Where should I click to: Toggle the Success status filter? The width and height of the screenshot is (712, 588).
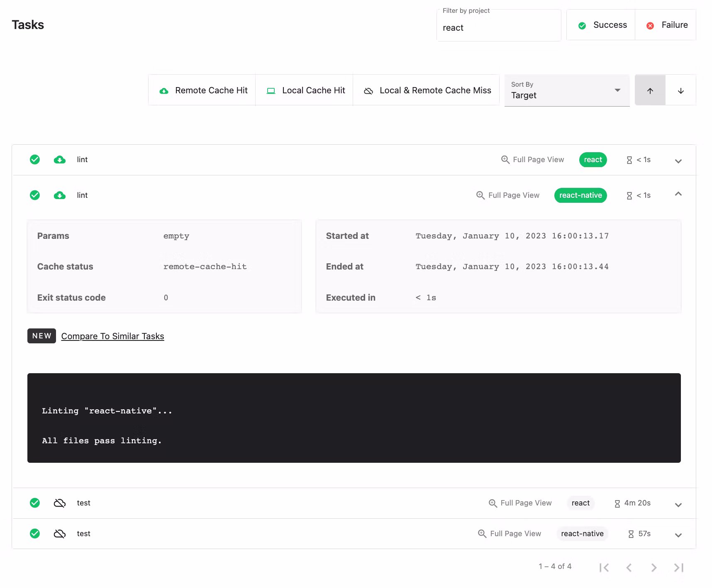tap(602, 25)
